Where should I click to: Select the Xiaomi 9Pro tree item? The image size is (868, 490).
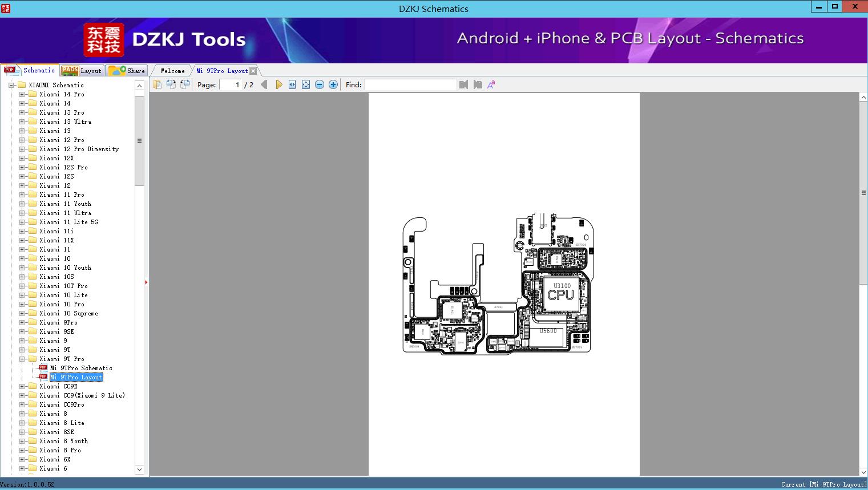pyautogui.click(x=58, y=322)
